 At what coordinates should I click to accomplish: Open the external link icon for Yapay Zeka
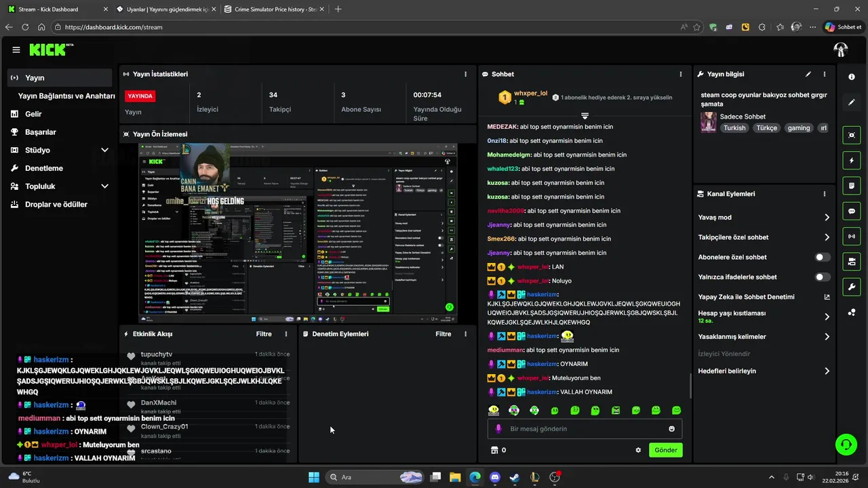click(827, 297)
